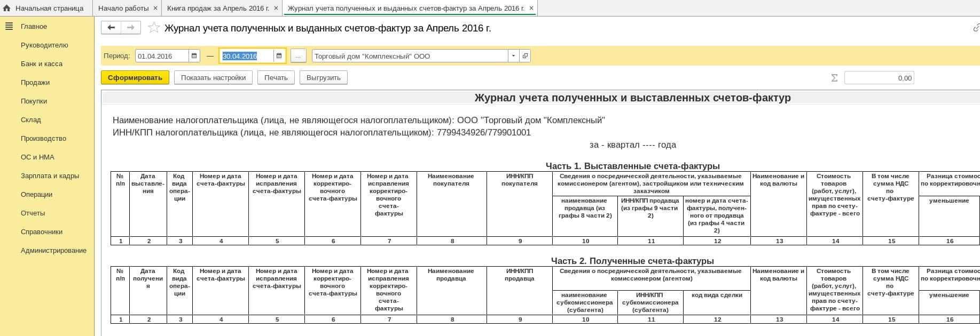Open the organization card with the open icon
980x336 pixels.
pos(525,56)
